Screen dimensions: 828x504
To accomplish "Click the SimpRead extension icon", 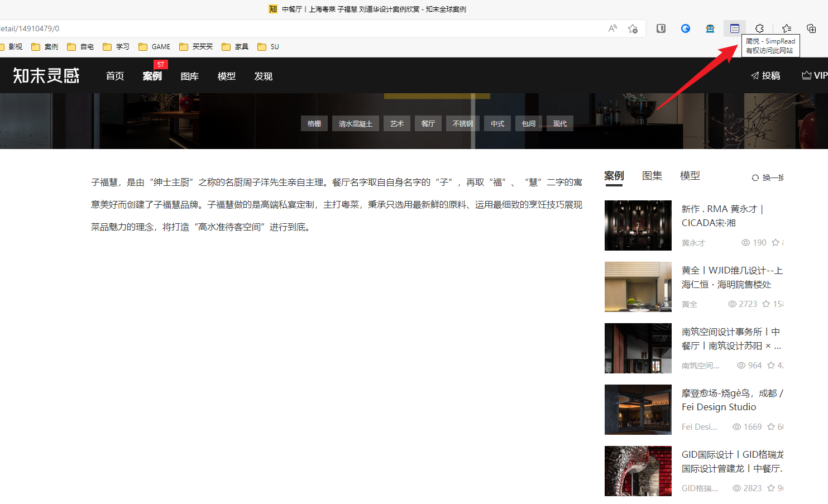I will 735,28.
